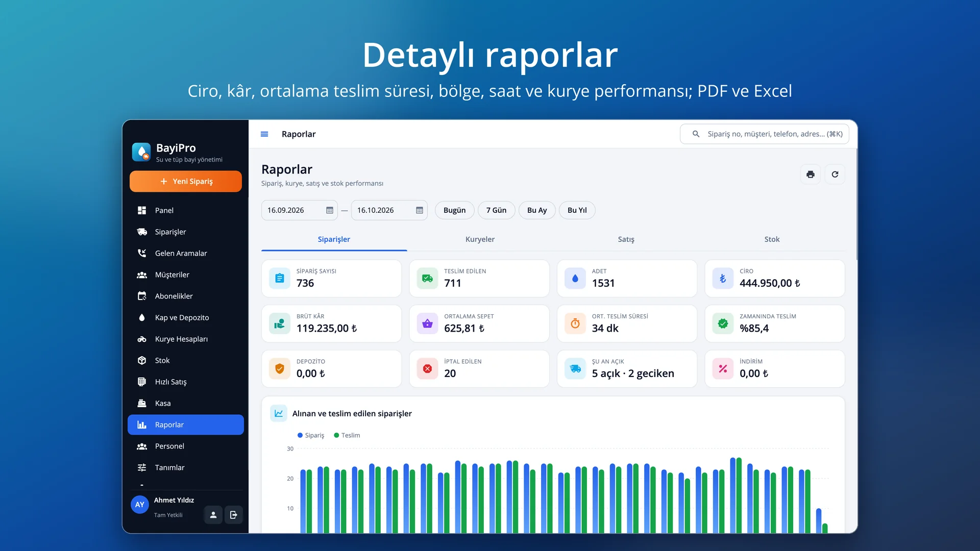Screen dimensions: 980x551
Task: Switch to the Satış tab
Action: pos(626,239)
